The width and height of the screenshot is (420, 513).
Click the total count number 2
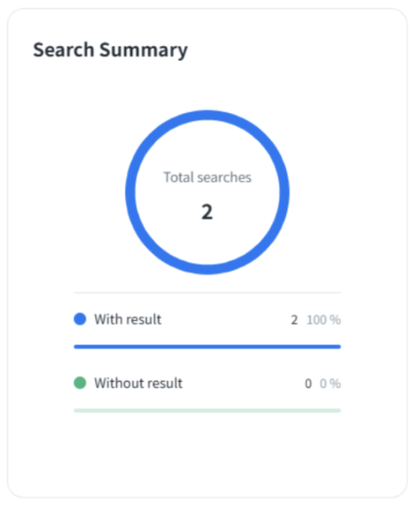[207, 212]
